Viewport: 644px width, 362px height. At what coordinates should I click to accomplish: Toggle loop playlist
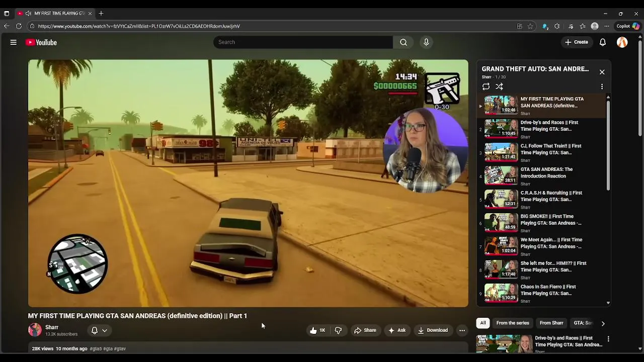486,86
